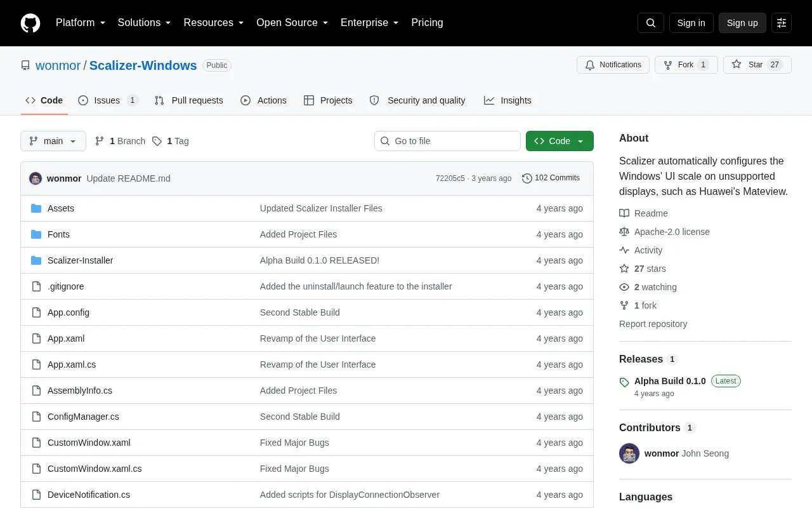Click the scale icon next to Apache-2.0 license
The width and height of the screenshot is (812, 508).
624,232
